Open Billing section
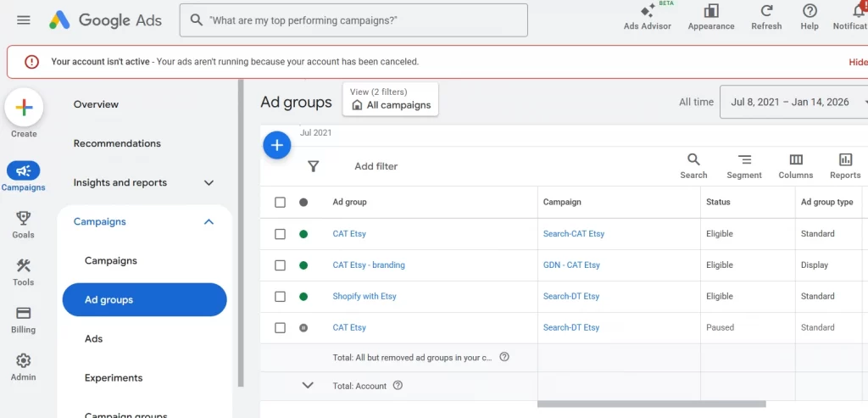The image size is (868, 418). [23, 320]
